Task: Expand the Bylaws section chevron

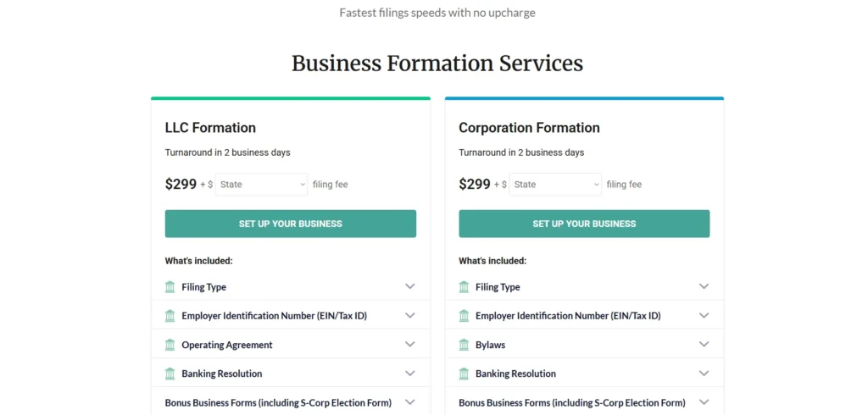Action: (x=704, y=344)
